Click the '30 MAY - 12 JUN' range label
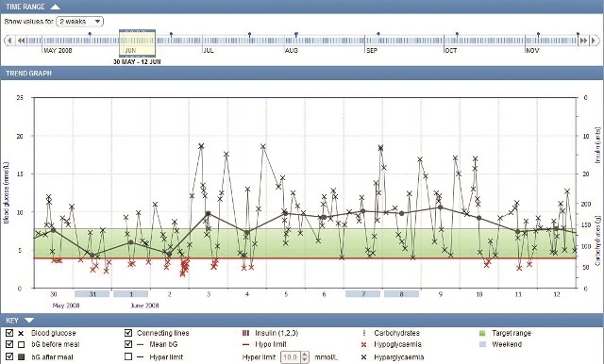This screenshot has height=364, width=604. click(x=137, y=61)
